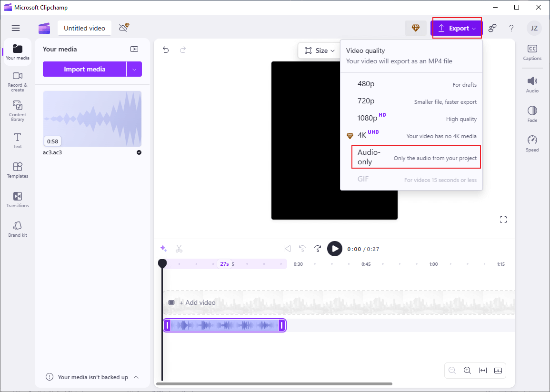Fit timeline to screen

(483, 371)
